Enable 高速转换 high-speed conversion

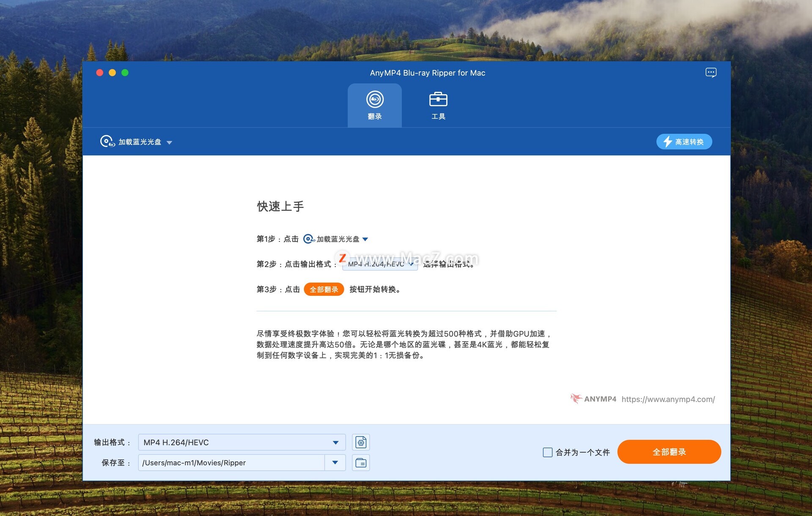coord(684,142)
